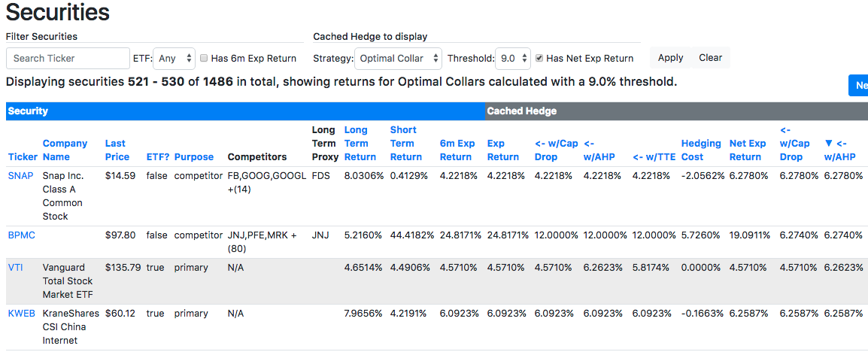Screen dimensions: 868x352
Task: Click BPMC long term proxy JNJ
Action: [320, 235]
